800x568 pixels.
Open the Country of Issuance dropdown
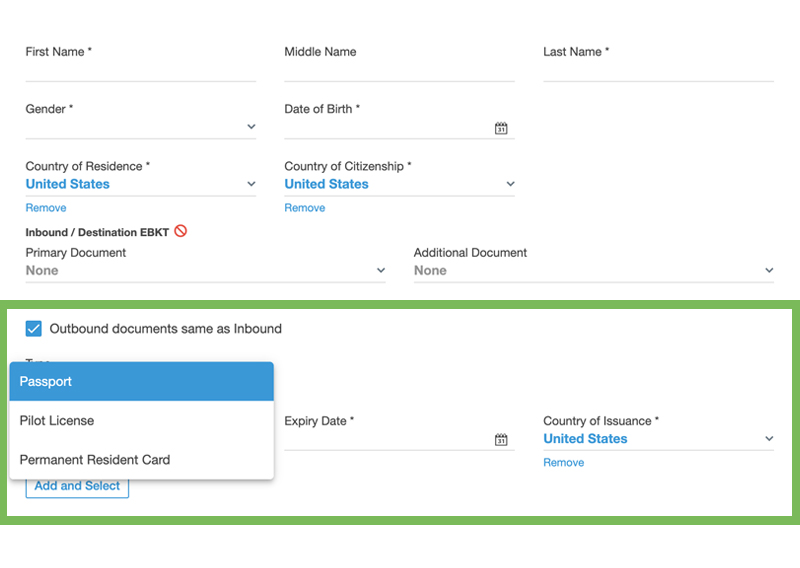[768, 439]
